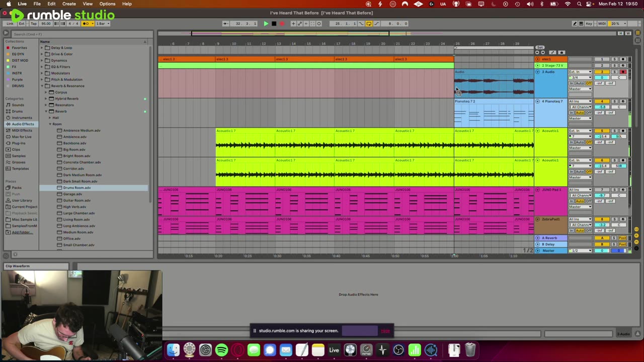Toggle track activator 7 for JUNO Pad 1
This screenshot has height=362, width=644.
point(602,190)
